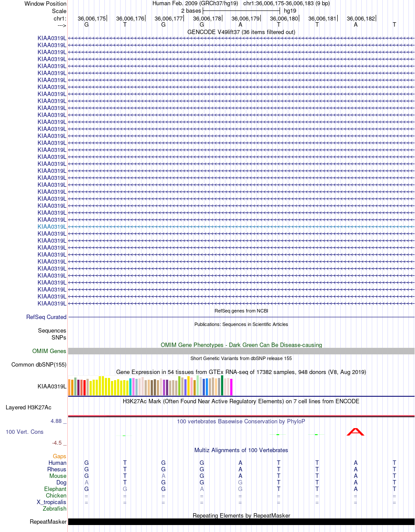Click the Elephant alignment row label

point(55,489)
